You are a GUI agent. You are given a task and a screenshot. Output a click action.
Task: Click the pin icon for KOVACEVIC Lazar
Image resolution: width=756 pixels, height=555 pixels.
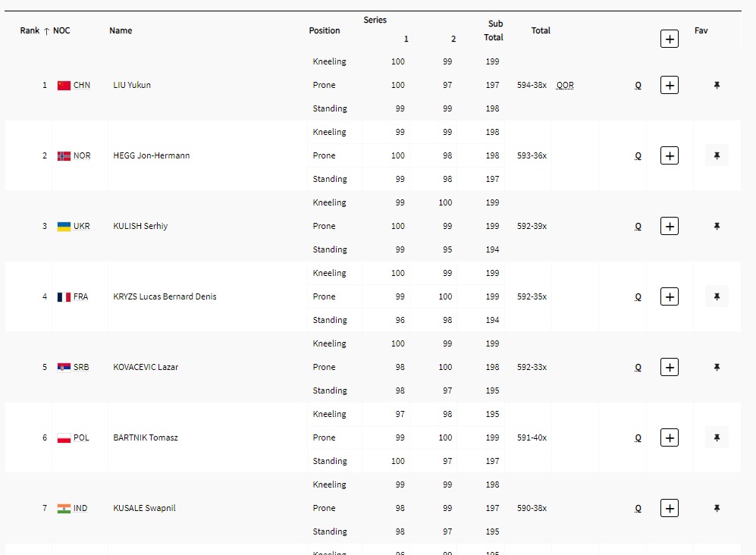click(x=717, y=368)
